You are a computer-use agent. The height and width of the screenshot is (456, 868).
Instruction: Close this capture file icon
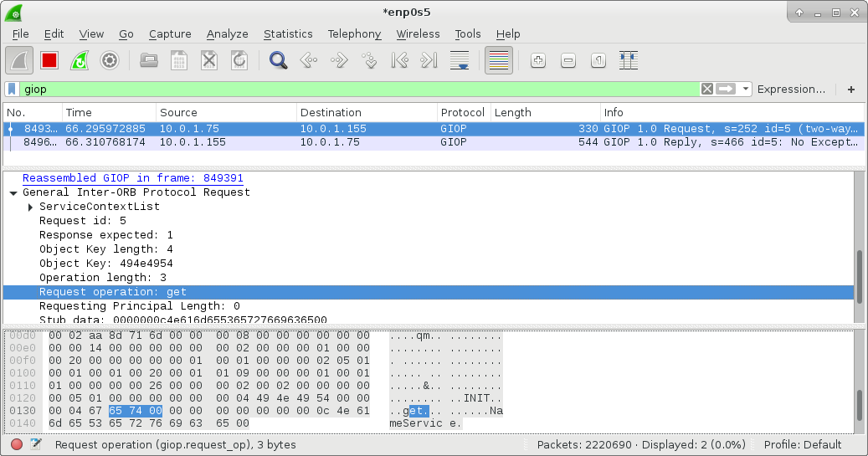pyautogui.click(x=208, y=60)
